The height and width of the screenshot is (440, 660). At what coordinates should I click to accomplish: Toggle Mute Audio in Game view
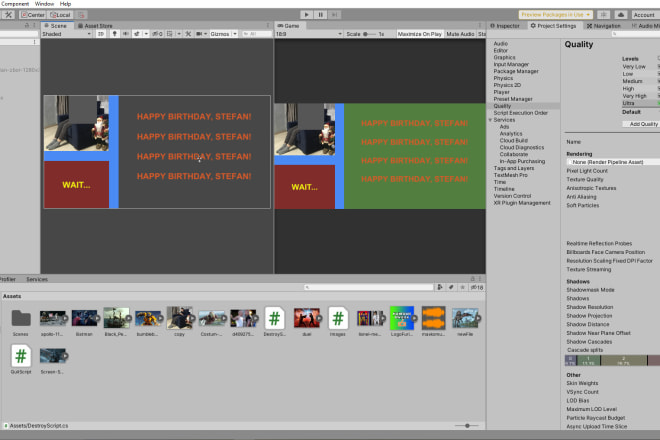click(460, 34)
